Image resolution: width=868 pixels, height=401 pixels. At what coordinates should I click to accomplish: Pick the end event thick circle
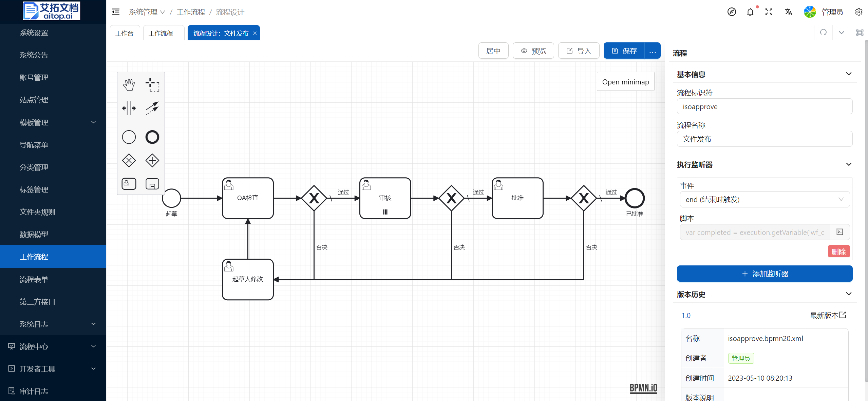pyautogui.click(x=152, y=137)
